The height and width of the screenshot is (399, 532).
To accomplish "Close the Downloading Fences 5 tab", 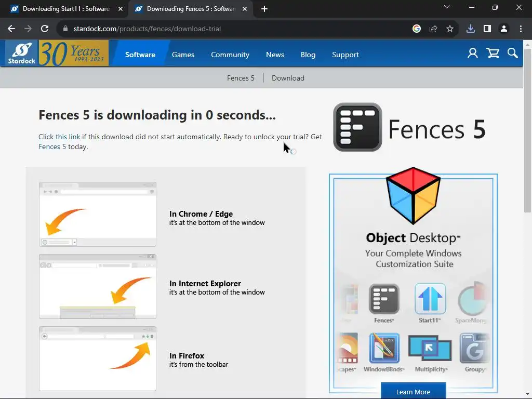I will [245, 9].
